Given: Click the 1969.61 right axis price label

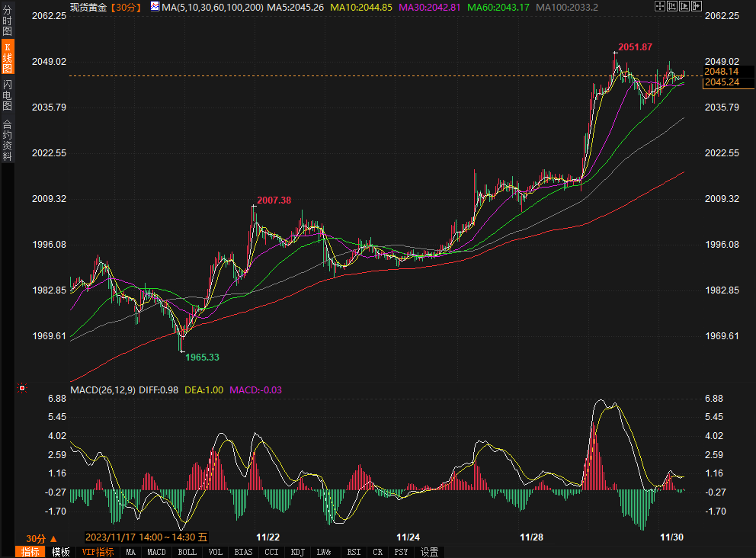Looking at the screenshot, I should click(722, 336).
